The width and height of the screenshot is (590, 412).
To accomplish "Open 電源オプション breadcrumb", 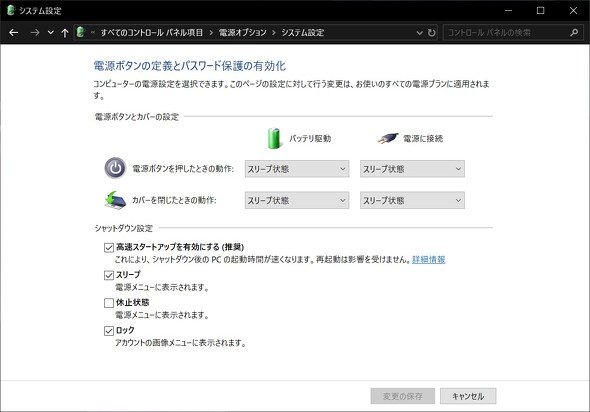I will coord(242,33).
